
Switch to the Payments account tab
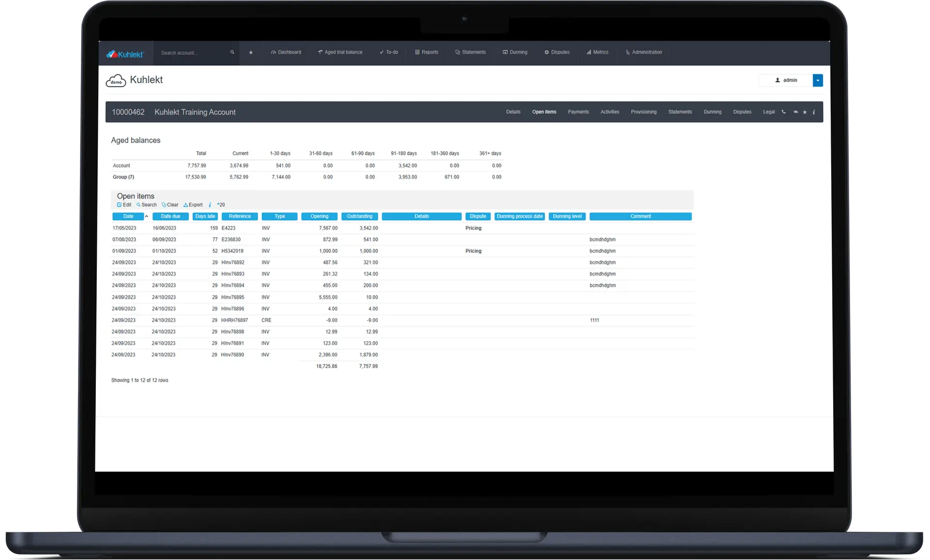(578, 112)
